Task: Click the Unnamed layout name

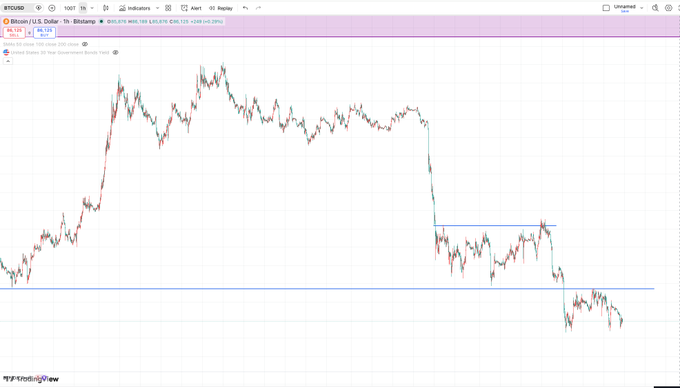Action: pyautogui.click(x=625, y=6)
